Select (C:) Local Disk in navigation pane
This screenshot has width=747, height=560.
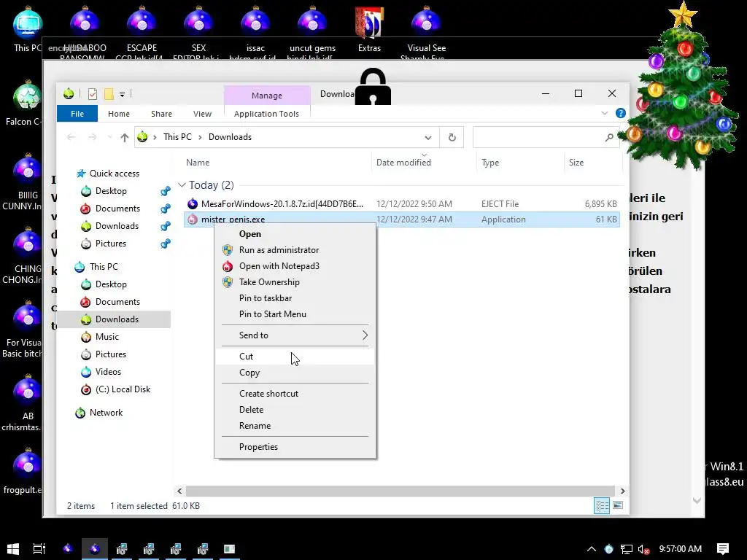[x=123, y=389]
